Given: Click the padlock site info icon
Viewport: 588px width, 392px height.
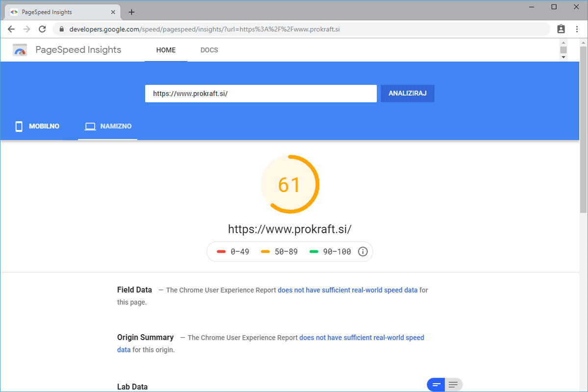Looking at the screenshot, I should coord(62,29).
